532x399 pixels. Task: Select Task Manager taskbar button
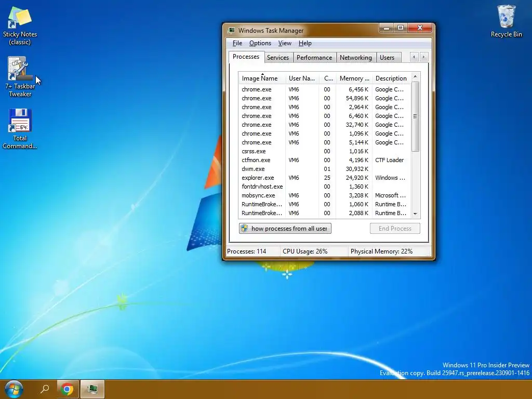click(92, 389)
